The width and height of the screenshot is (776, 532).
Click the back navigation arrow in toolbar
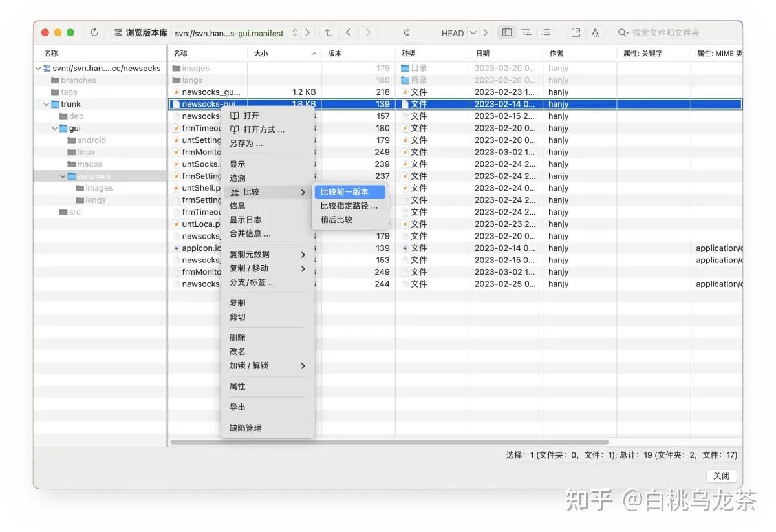[347, 32]
